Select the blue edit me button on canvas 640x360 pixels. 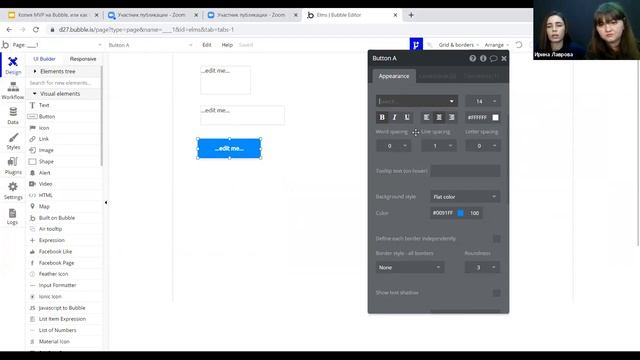pyautogui.click(x=229, y=148)
